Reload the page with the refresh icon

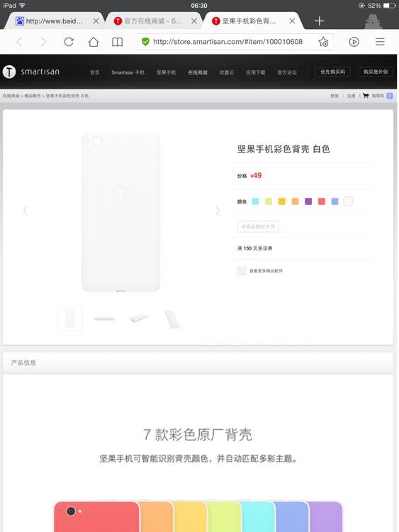tap(69, 42)
